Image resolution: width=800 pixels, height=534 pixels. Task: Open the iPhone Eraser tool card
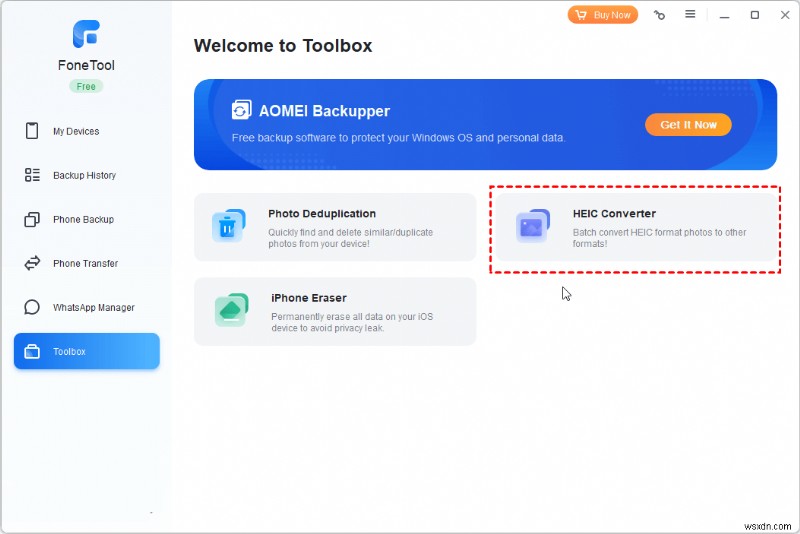[335, 312]
